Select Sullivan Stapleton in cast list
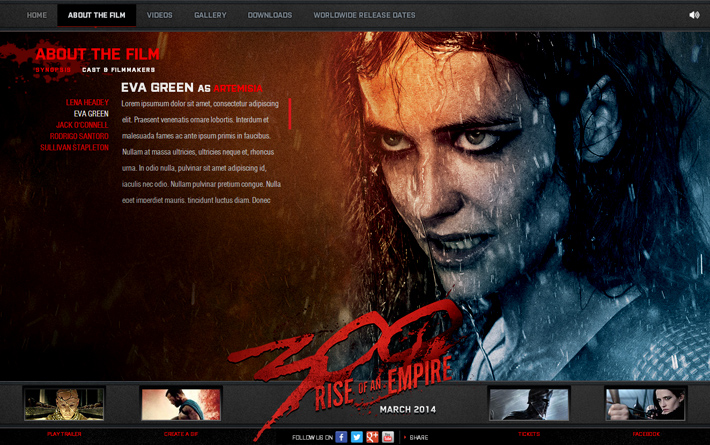710x445 pixels. click(x=75, y=148)
